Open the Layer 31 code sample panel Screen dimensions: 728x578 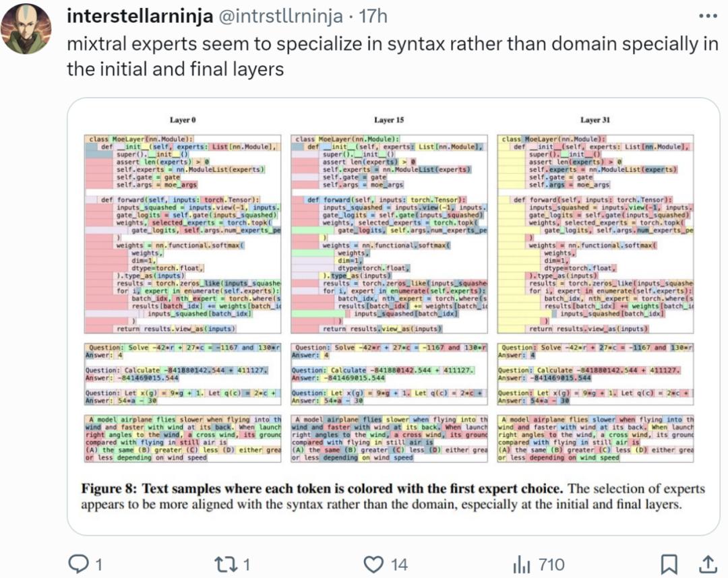point(595,234)
